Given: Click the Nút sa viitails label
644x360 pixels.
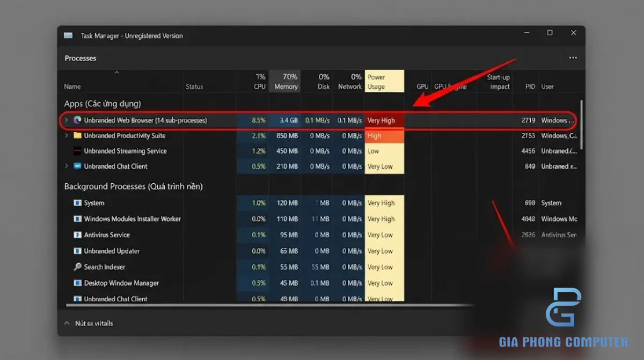Looking at the screenshot, I should [94, 323].
